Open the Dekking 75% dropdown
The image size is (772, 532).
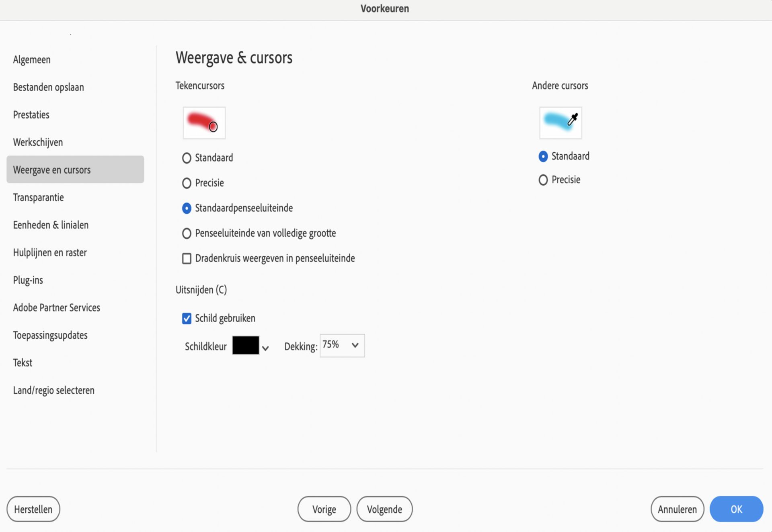pos(342,345)
